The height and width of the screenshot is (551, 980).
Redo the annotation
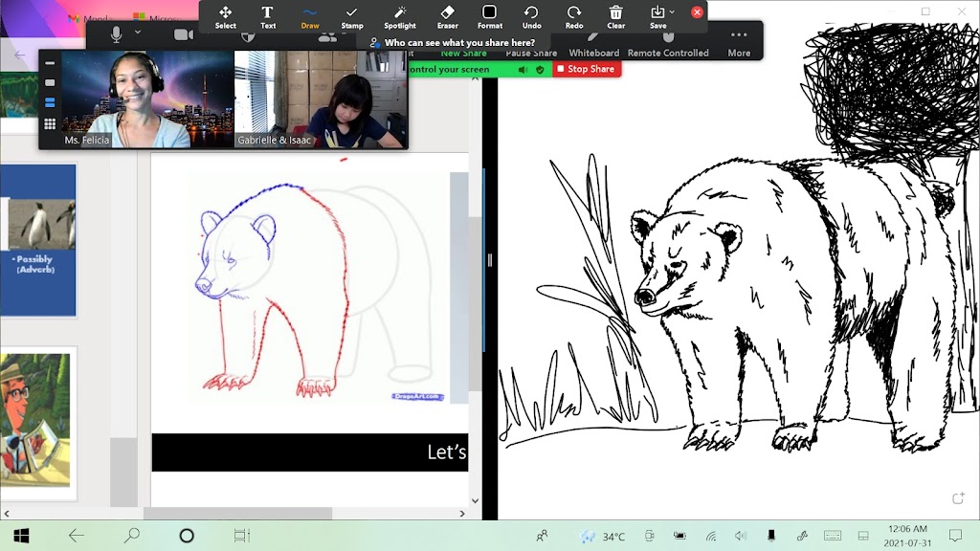click(574, 17)
